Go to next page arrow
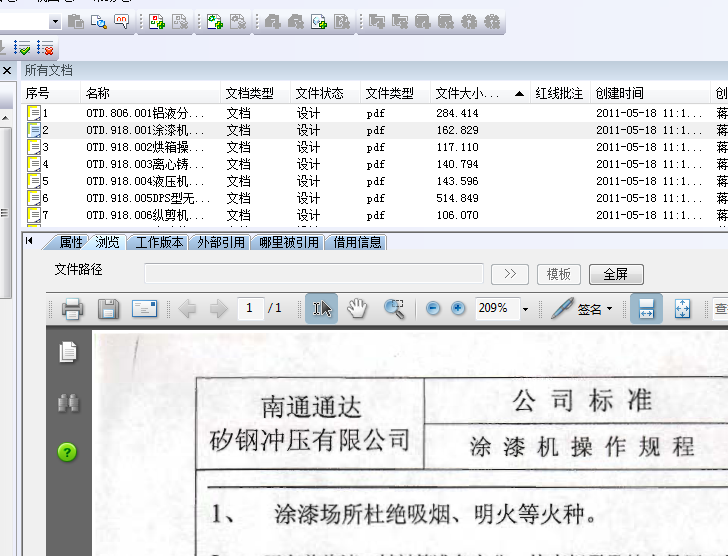 [x=219, y=309]
